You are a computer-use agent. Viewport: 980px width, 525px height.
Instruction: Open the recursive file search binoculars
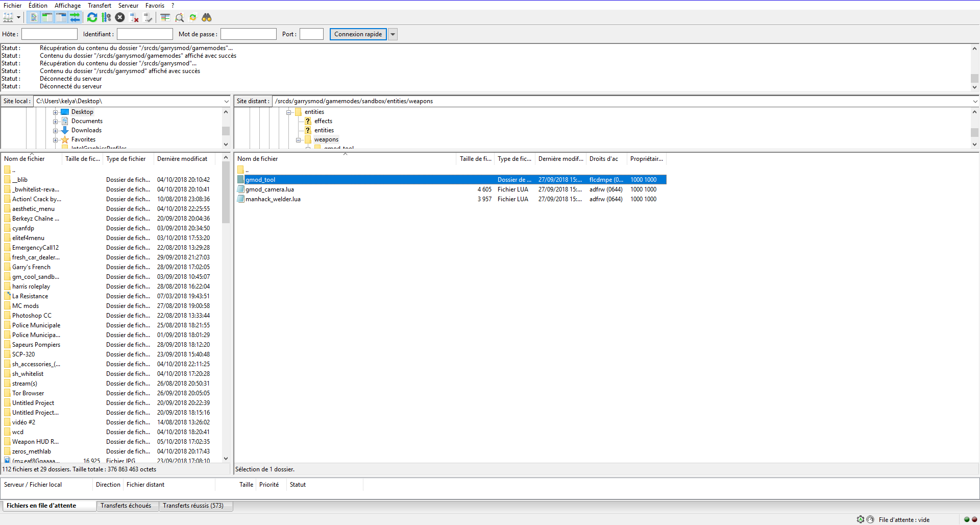point(207,17)
